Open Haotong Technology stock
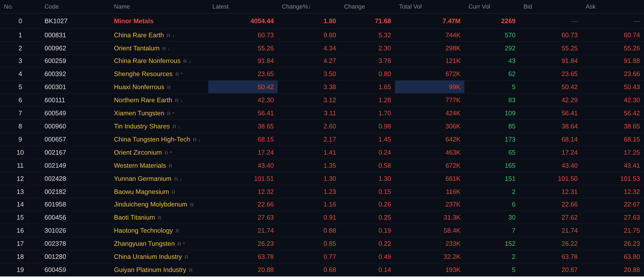The height and width of the screenshot is (280, 644). click(143, 231)
